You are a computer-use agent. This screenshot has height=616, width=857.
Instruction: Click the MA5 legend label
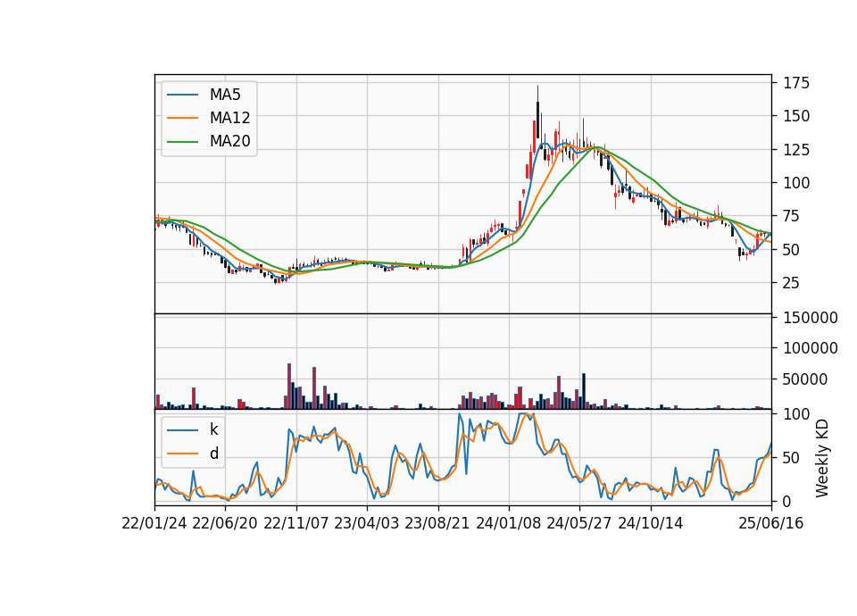coord(225,95)
